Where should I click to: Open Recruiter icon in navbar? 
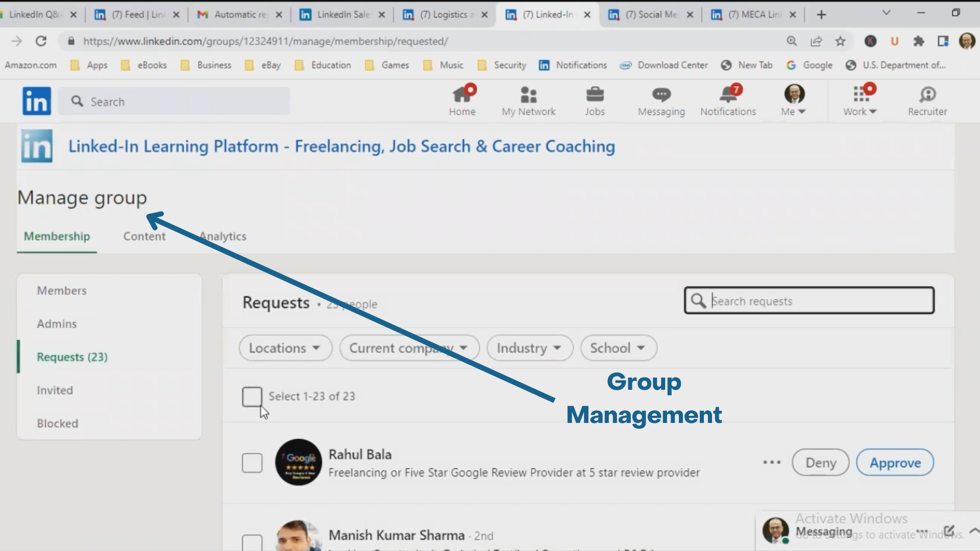(x=927, y=101)
